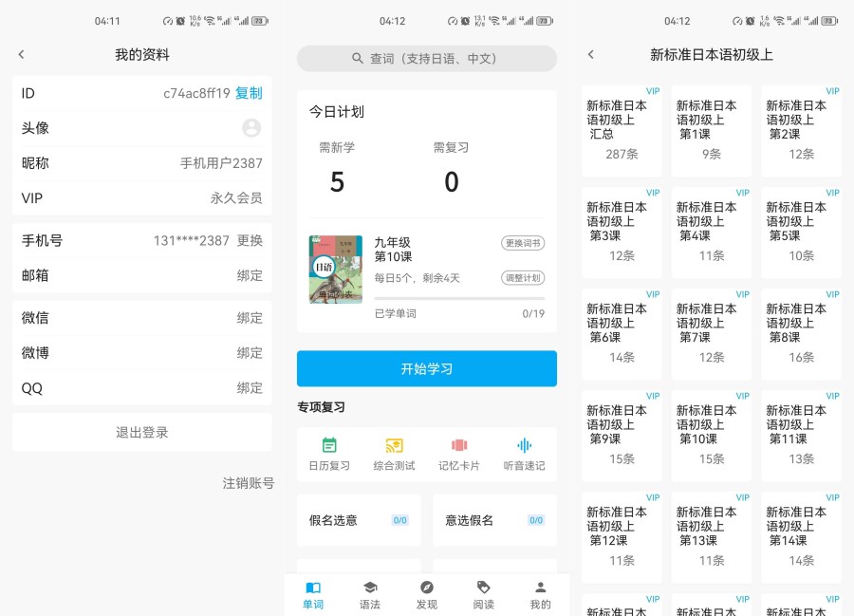Tap the 需复习 count 0
This screenshot has width=854, height=616.
pos(452,182)
